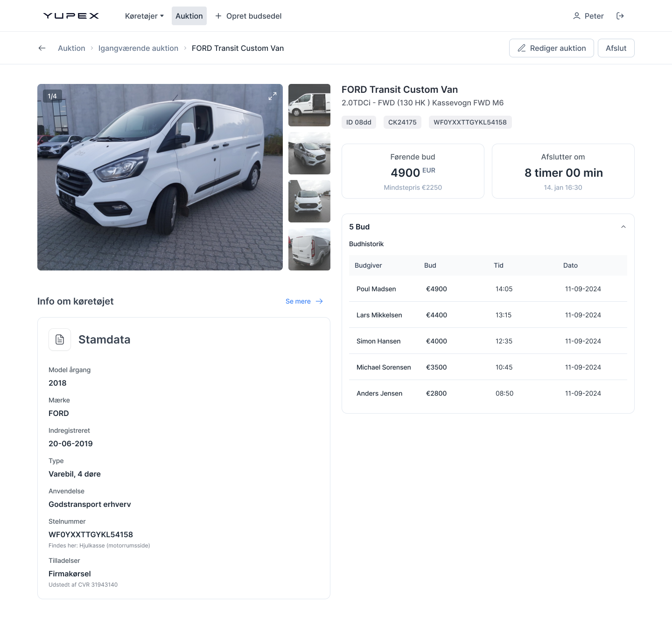This screenshot has height=644, width=672.
Task: Go to Igangværende auktion breadcrumb
Action: 138,48
